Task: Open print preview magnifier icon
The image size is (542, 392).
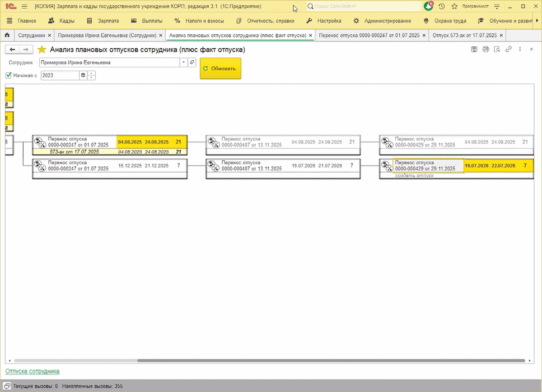Action: (x=497, y=50)
